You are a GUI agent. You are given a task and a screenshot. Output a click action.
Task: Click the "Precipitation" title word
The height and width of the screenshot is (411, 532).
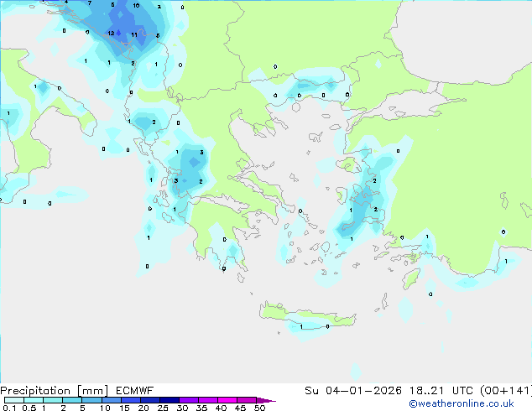[x=35, y=391]
